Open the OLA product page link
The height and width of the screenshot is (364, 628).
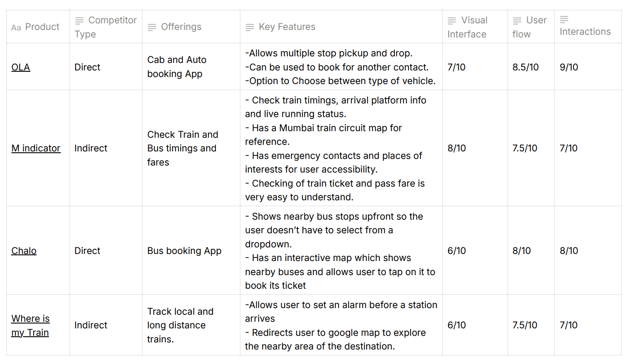pyautogui.click(x=21, y=67)
